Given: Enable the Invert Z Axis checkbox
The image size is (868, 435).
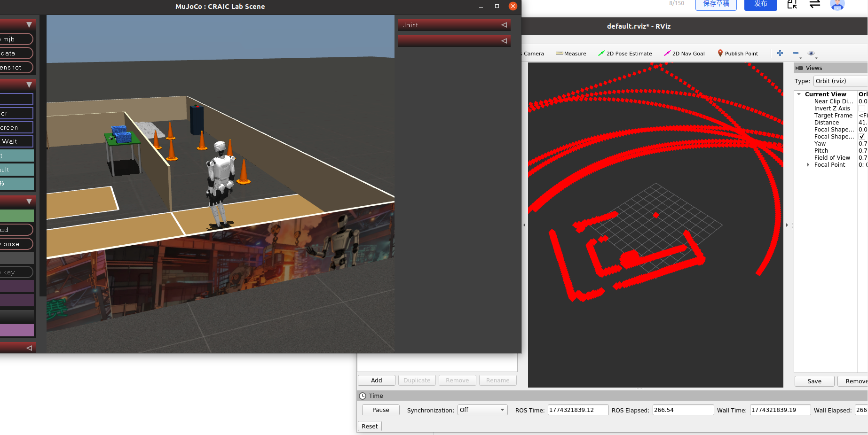Looking at the screenshot, I should pyautogui.click(x=861, y=109).
